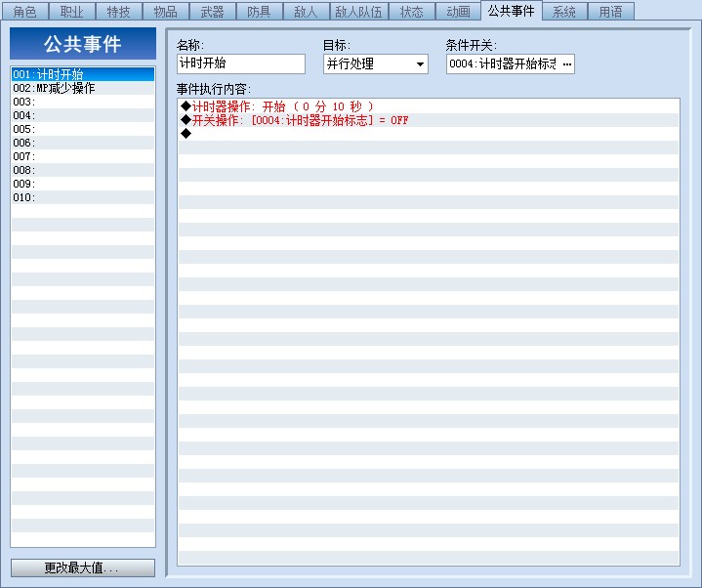The width and height of the screenshot is (702, 588).
Task: Switch to the 职业 tab
Action: click(71, 11)
